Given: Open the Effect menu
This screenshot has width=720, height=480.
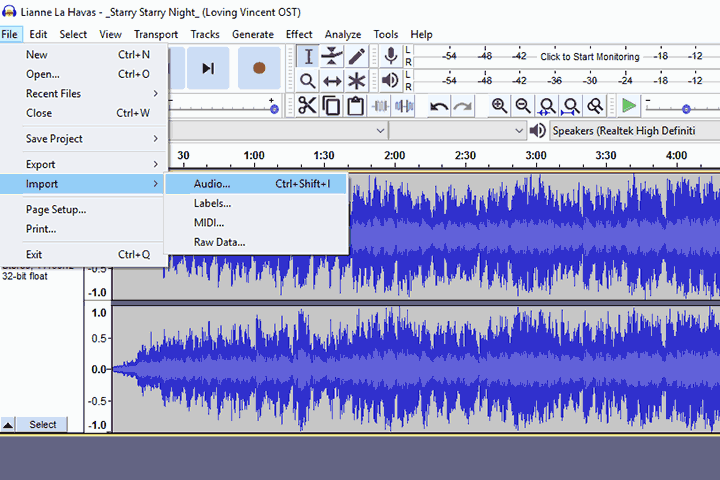Looking at the screenshot, I should (x=299, y=34).
